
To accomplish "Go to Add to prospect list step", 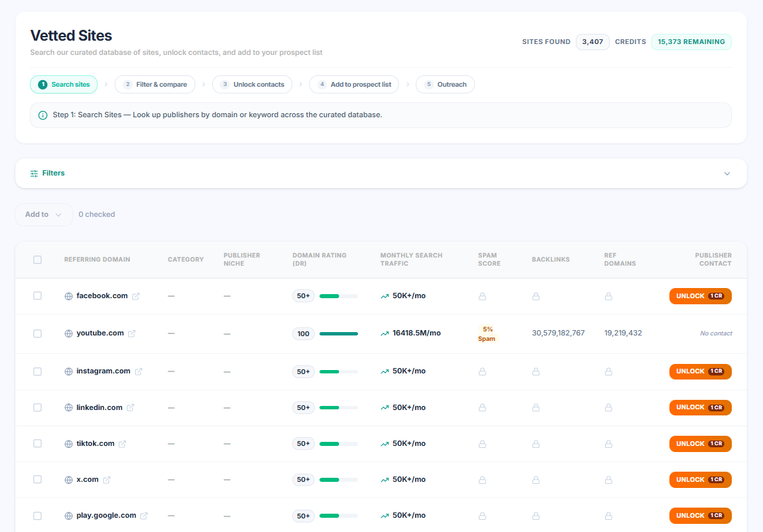I will [x=354, y=85].
